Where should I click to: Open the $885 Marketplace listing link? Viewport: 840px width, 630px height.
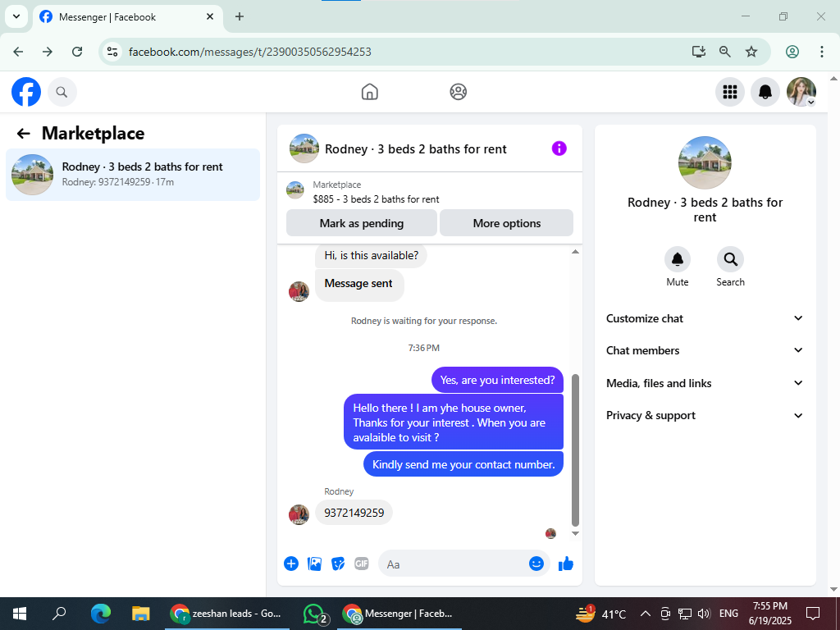click(x=376, y=199)
